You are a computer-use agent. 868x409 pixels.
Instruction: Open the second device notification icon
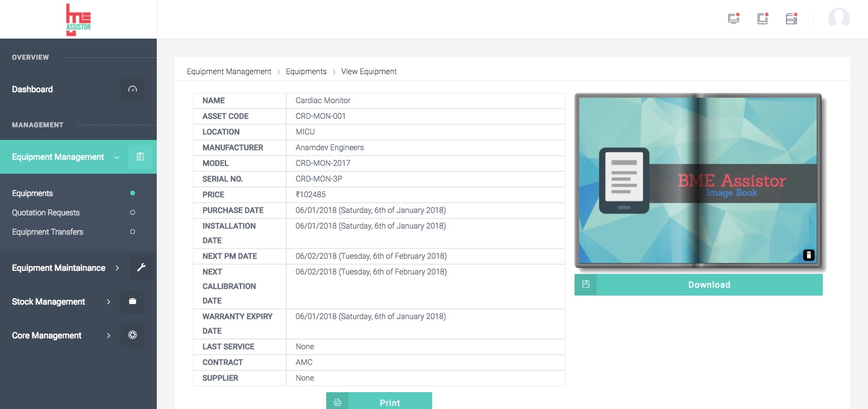point(763,19)
